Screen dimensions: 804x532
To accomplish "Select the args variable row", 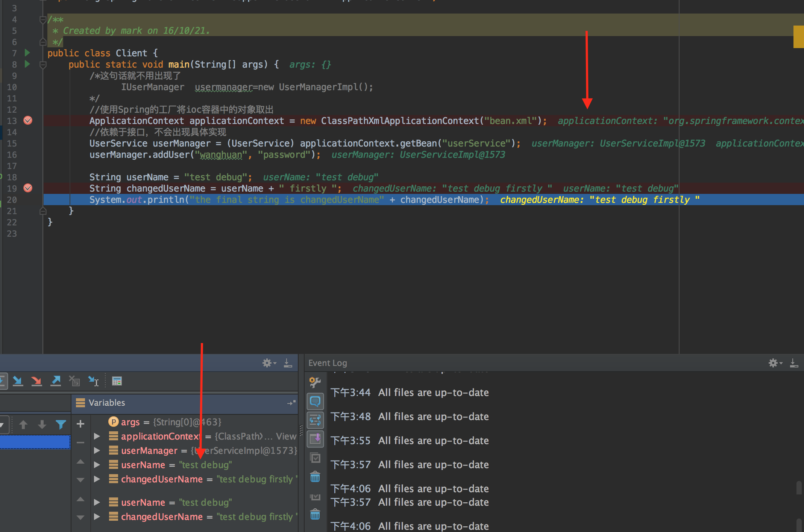I will (x=194, y=422).
